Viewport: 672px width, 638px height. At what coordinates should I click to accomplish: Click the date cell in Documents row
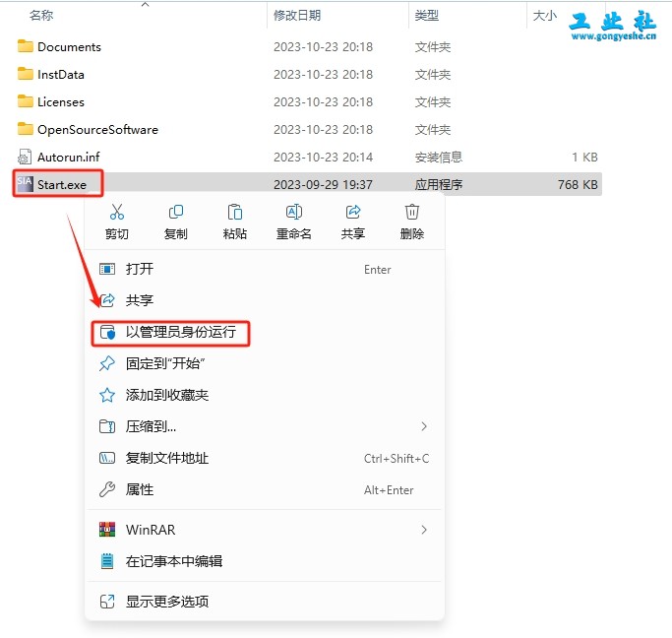click(x=323, y=46)
